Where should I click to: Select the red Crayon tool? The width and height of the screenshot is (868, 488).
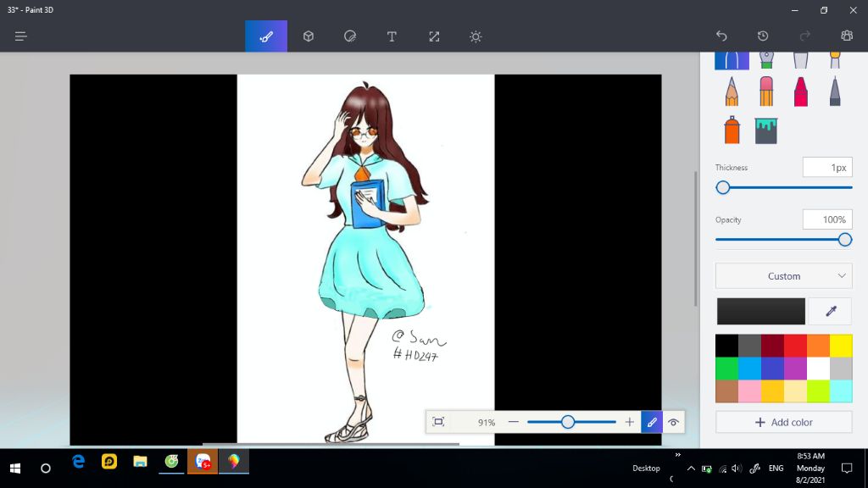coord(800,91)
